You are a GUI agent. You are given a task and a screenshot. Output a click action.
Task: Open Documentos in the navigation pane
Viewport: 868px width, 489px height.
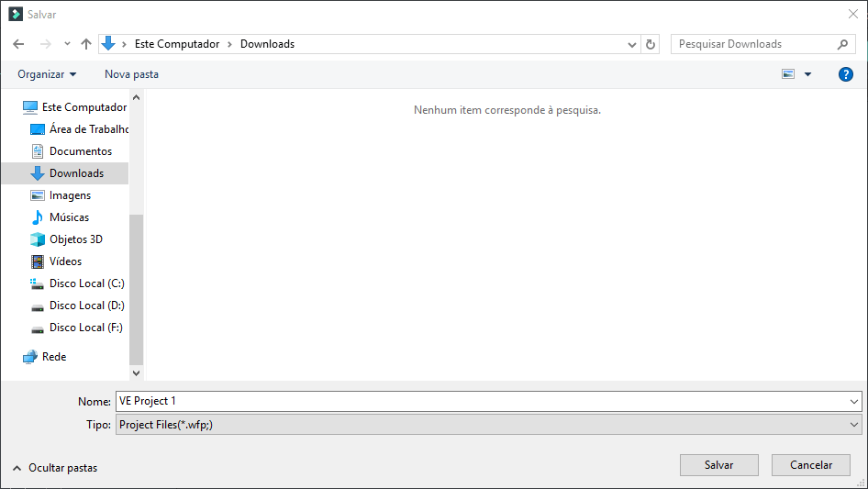[81, 151]
